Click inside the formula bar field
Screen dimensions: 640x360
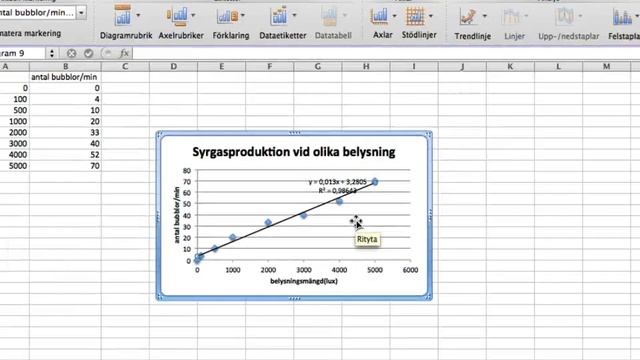[386, 53]
